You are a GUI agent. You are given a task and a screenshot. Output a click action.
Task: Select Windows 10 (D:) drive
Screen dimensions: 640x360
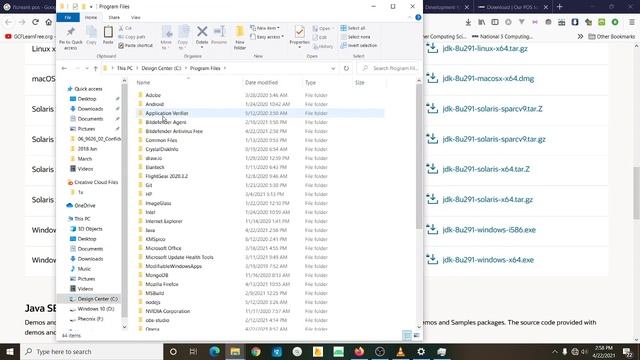[96, 309]
